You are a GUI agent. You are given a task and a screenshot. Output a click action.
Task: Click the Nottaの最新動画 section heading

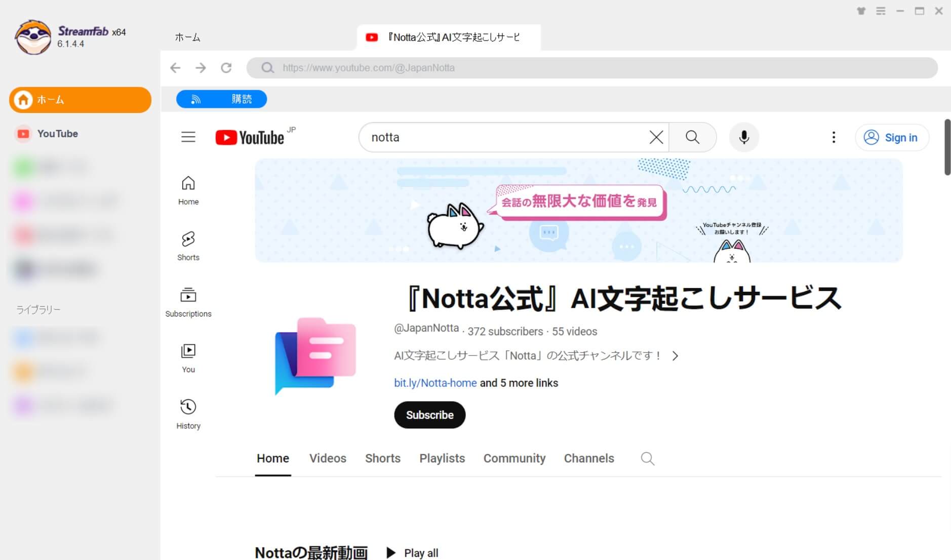pos(311,552)
